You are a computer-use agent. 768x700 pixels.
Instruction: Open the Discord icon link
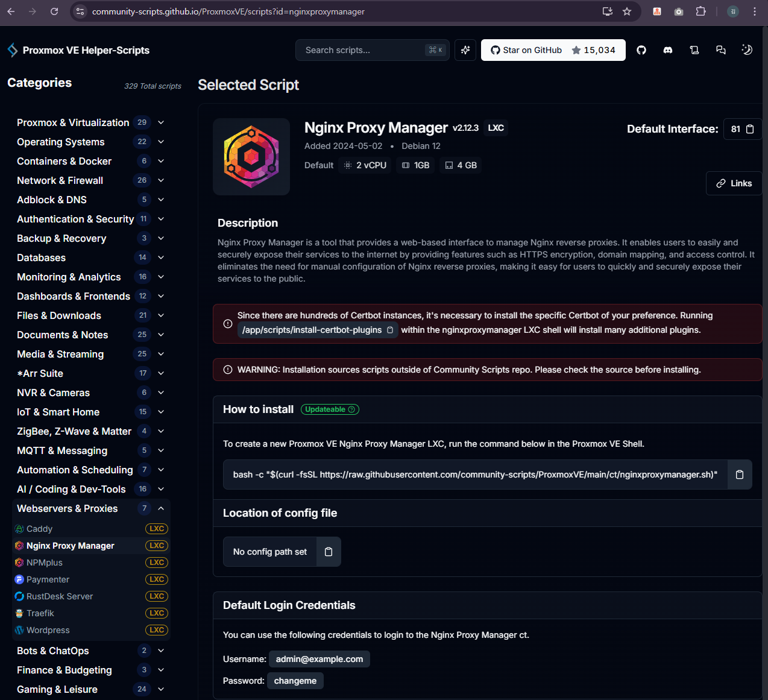pyautogui.click(x=668, y=50)
